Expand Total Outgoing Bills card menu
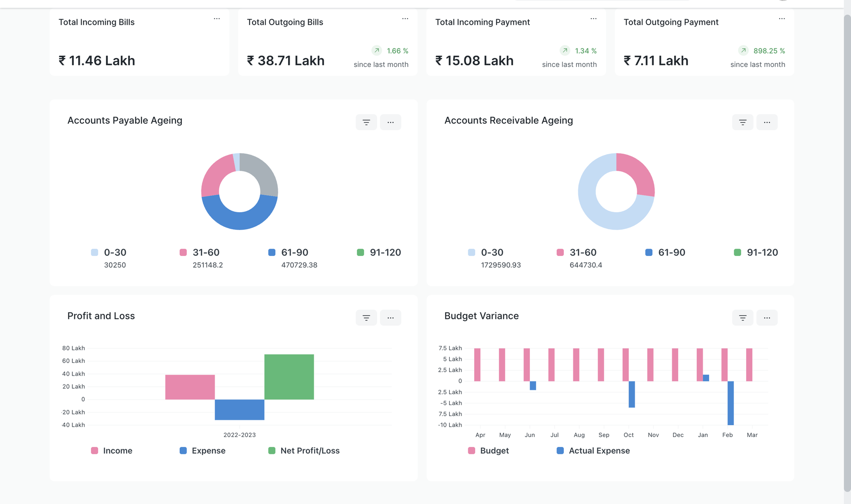 pos(405,19)
